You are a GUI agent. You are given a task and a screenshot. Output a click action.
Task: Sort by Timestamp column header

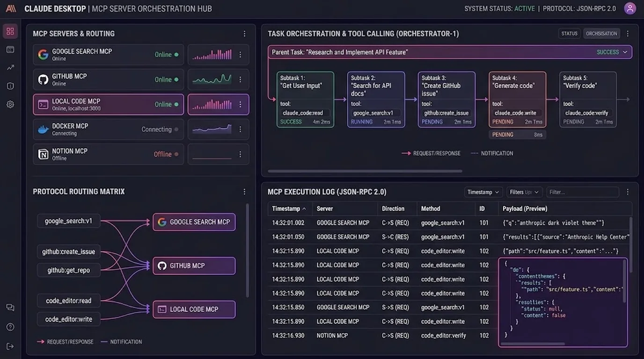(289, 208)
